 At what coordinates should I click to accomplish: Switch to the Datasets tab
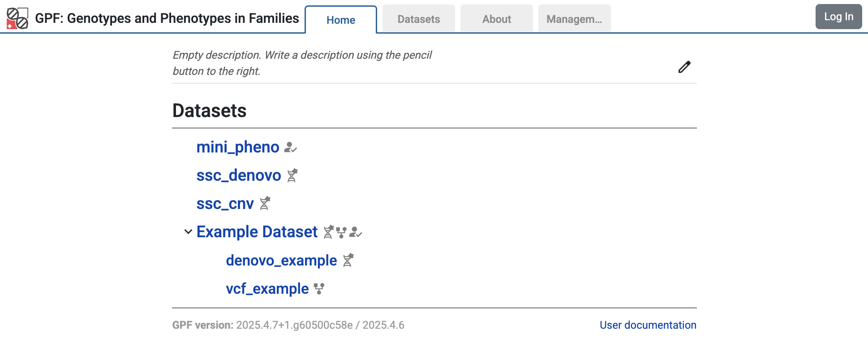[418, 19]
